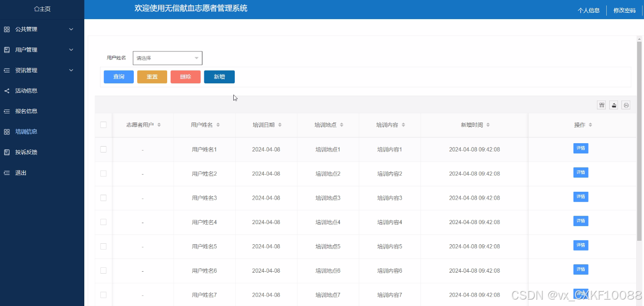Sort by 用户姓名 column arrows
The height and width of the screenshot is (306, 644).
click(218, 125)
